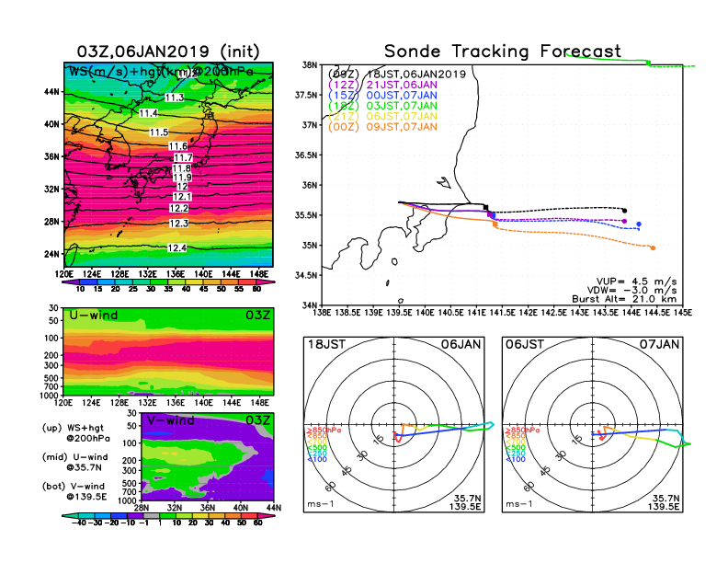Image resolution: width=728 pixels, height=563 pixels.
Task: Click "03Z" in the V-wind cross-section panel
Action: click(x=257, y=420)
